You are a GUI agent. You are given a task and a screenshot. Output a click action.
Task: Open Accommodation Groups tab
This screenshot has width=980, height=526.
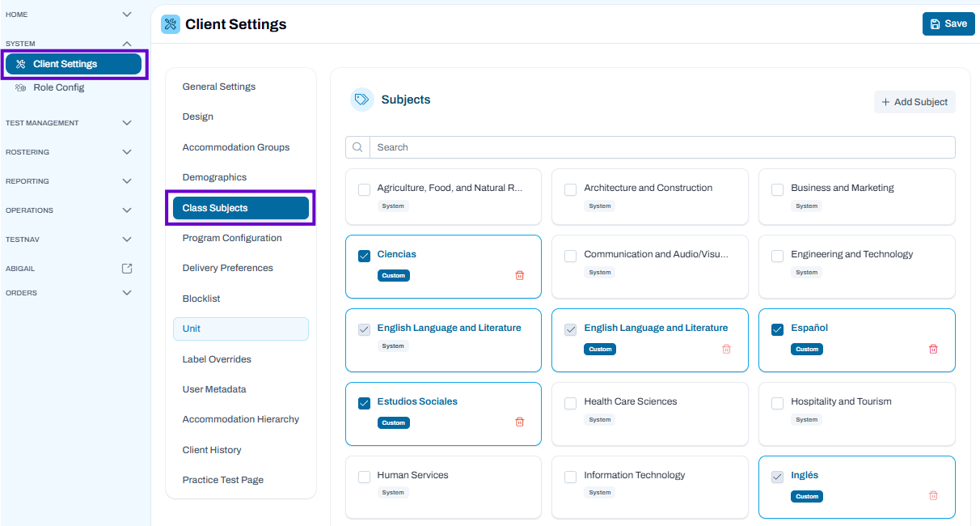(x=241, y=147)
